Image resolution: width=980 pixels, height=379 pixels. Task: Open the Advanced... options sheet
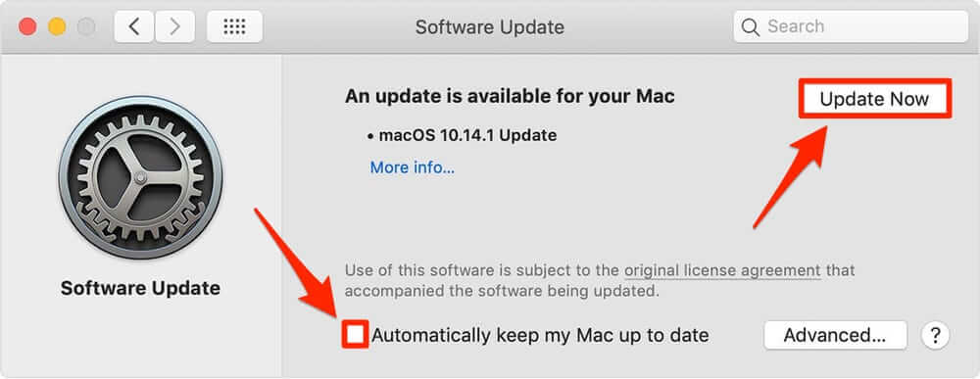(x=835, y=335)
